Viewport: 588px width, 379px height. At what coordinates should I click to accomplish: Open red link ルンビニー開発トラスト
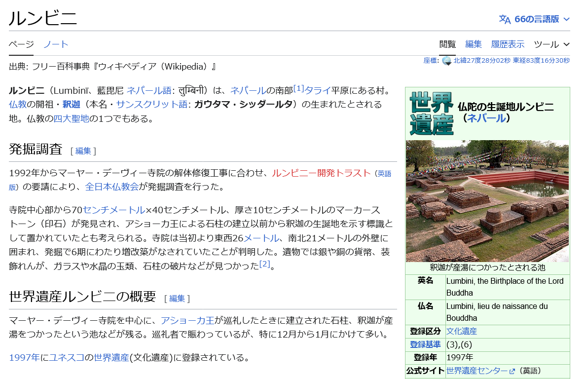click(321, 173)
